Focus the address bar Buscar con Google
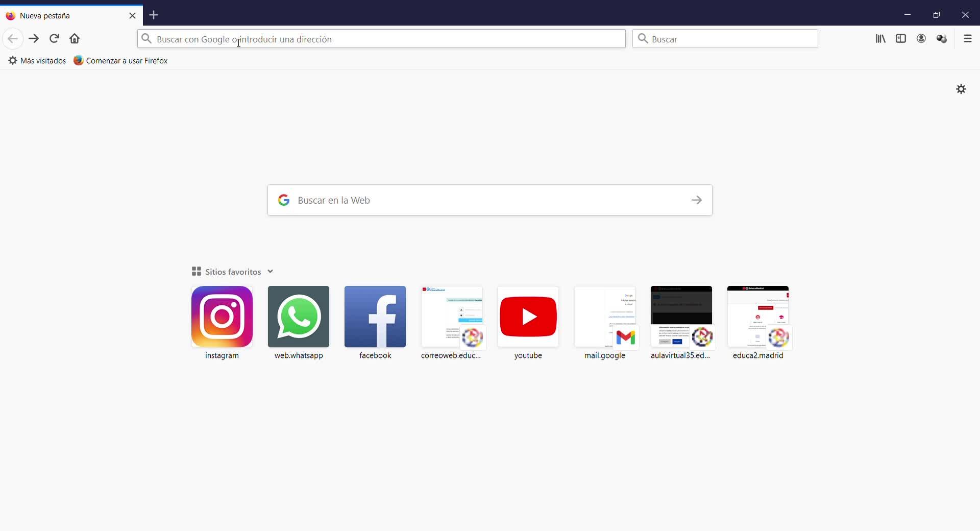The width and height of the screenshot is (980, 531). pos(381,39)
